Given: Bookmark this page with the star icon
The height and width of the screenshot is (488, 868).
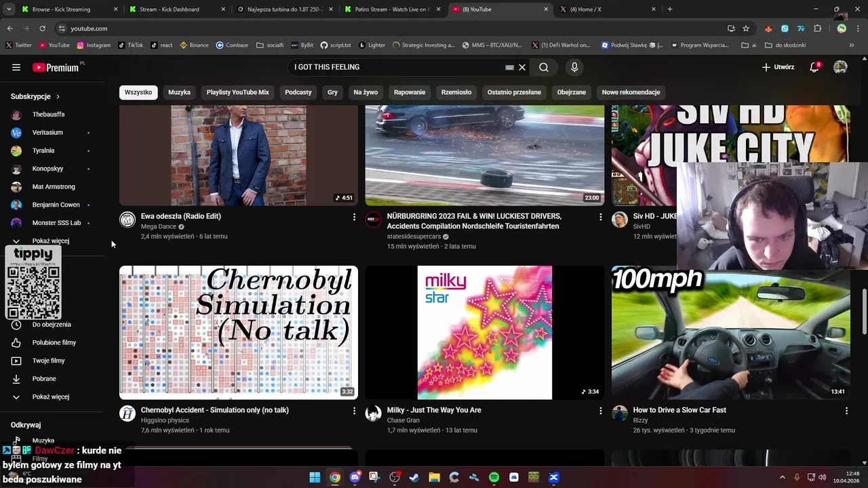Looking at the screenshot, I should coord(746,28).
